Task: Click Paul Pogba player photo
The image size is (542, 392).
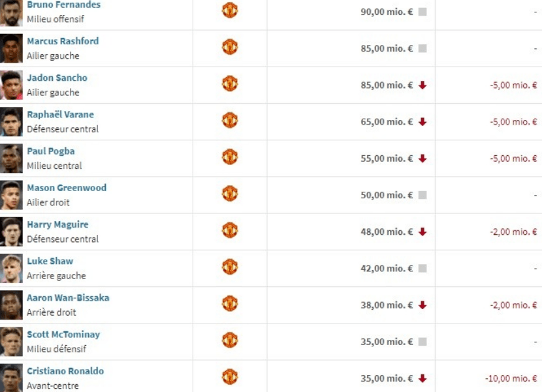Action: pos(11,158)
